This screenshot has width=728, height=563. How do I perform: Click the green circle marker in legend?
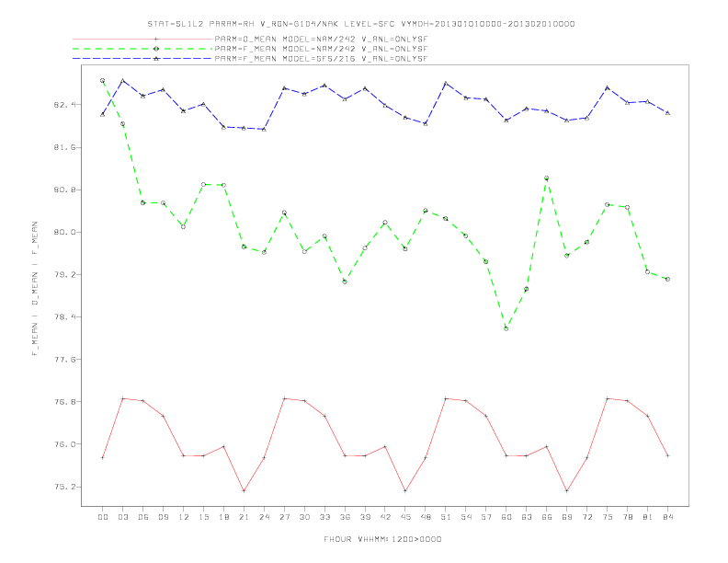(x=156, y=49)
